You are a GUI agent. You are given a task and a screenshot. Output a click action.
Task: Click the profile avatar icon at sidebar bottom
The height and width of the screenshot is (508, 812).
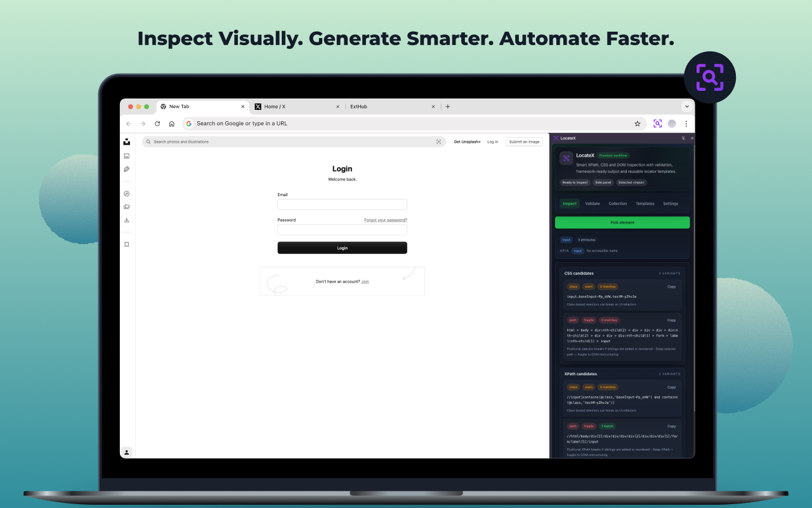tap(127, 452)
